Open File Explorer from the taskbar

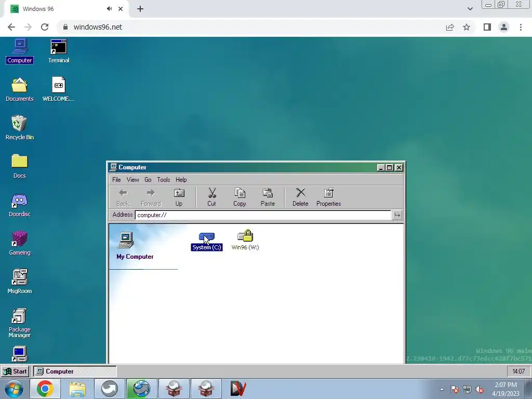(77, 389)
